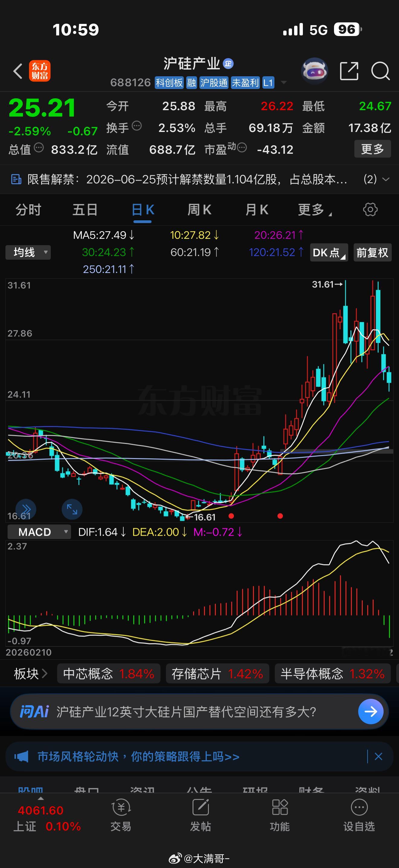Tap the 120:21.52 moving average value
399x868 pixels.
point(276,252)
